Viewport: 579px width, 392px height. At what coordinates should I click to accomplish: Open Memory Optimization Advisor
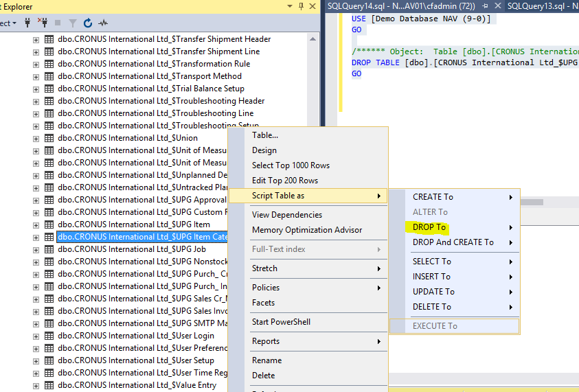[308, 230]
